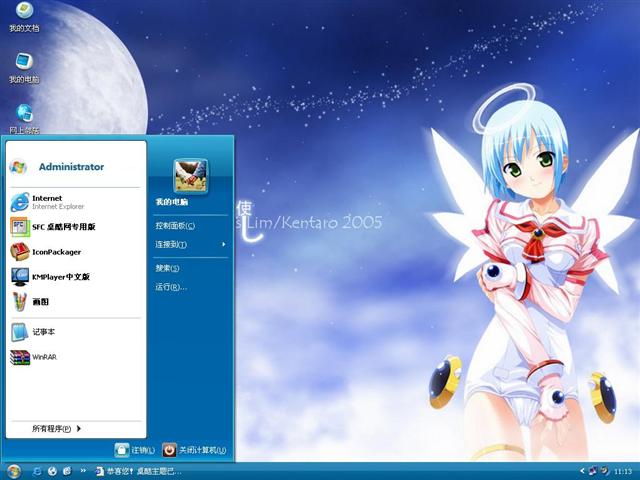Click the user account picture
This screenshot has width=640, height=480.
pos(190,175)
